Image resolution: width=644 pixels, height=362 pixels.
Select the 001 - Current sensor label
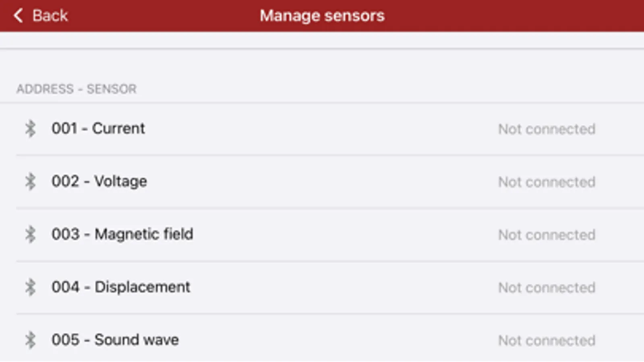coord(98,129)
